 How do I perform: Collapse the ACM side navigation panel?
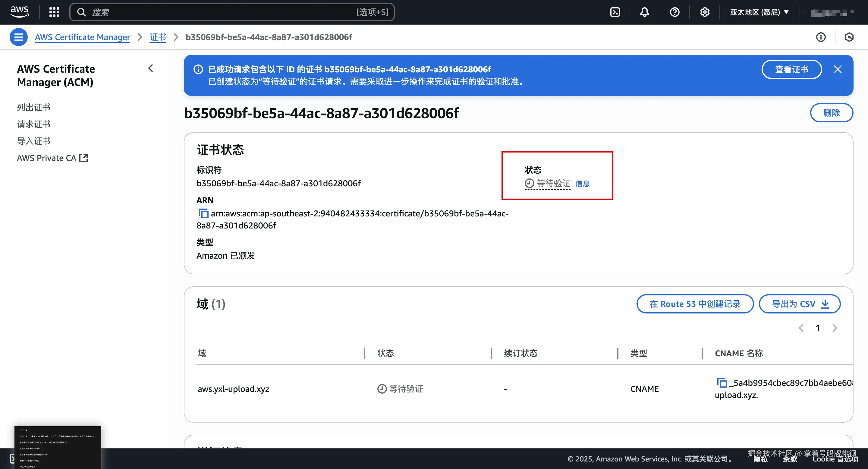tap(151, 68)
